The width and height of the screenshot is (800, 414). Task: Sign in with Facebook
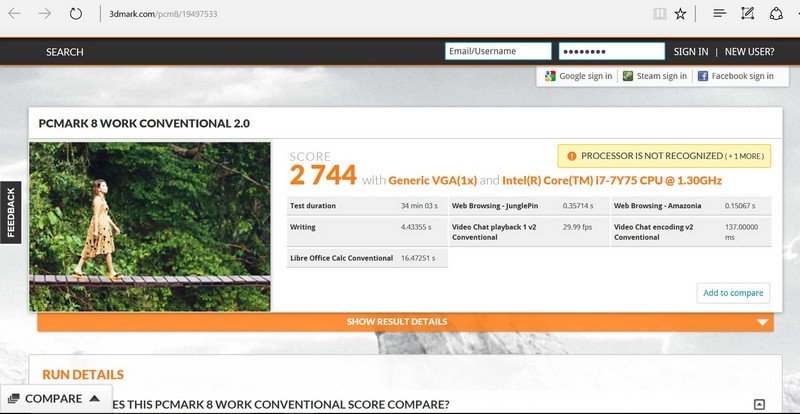735,76
